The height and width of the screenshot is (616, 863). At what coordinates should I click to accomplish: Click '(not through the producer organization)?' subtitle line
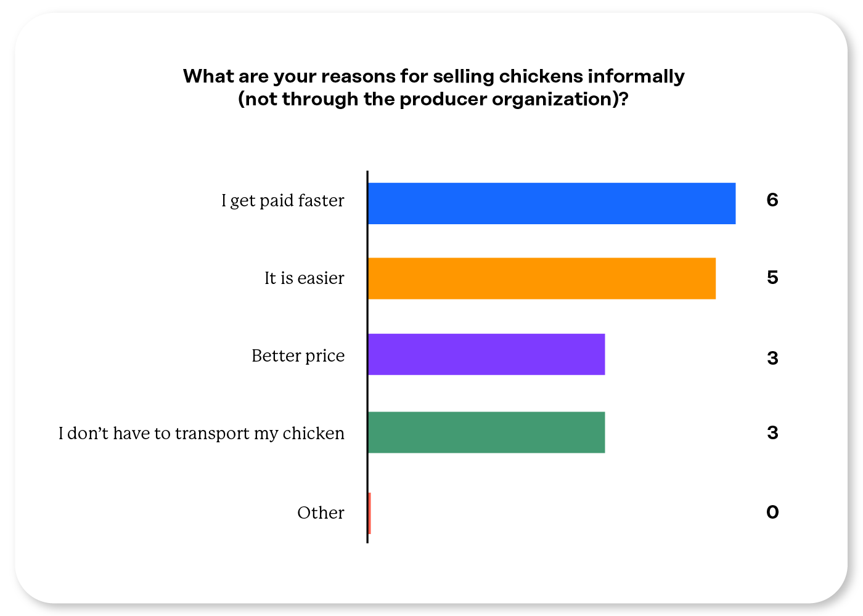[433, 99]
